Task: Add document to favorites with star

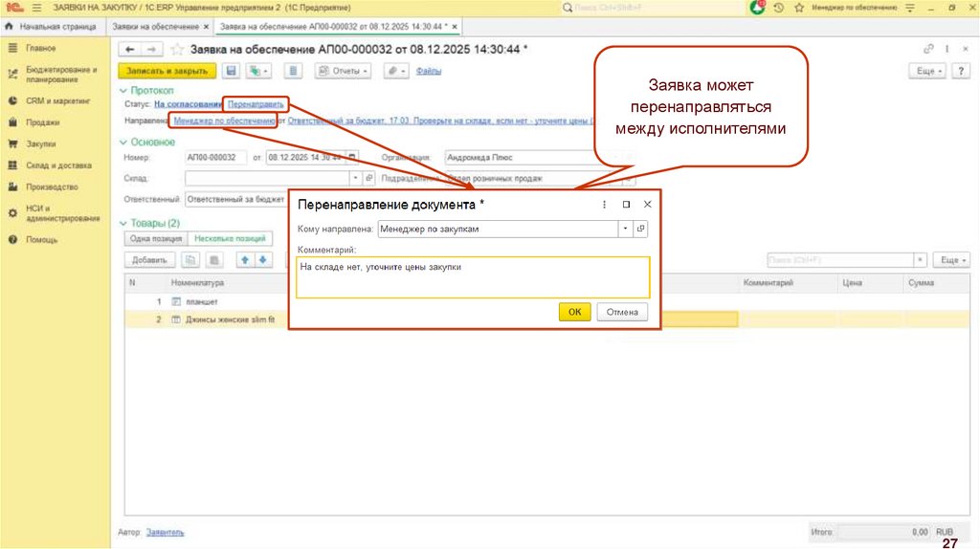Action: point(177,50)
